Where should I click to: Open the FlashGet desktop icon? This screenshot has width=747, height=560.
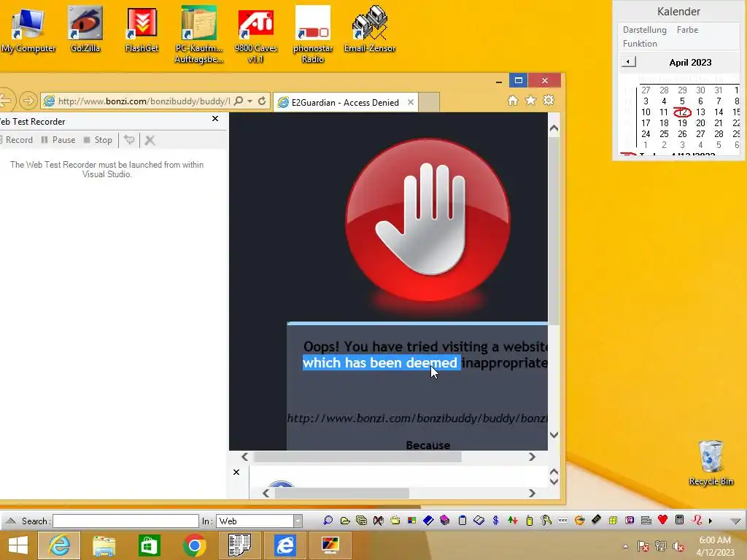coord(142,29)
